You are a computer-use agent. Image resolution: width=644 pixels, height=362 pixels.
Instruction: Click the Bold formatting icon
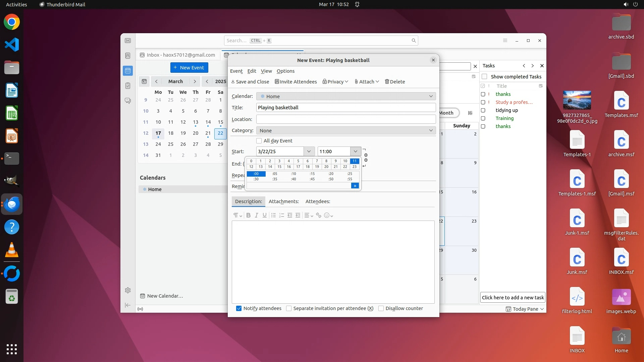click(x=248, y=216)
